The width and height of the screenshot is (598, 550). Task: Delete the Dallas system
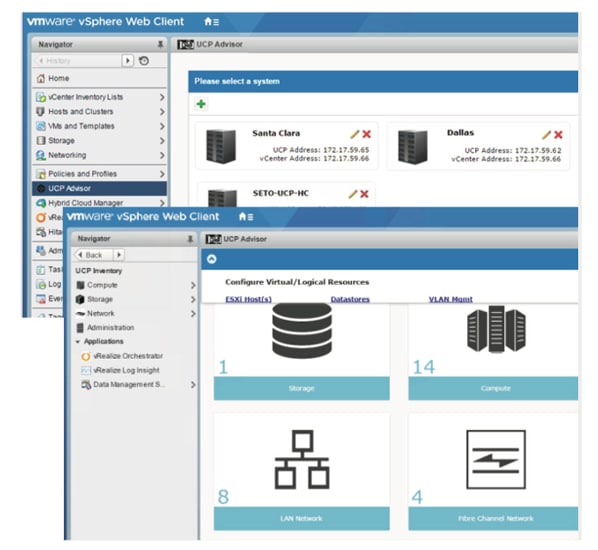point(558,135)
